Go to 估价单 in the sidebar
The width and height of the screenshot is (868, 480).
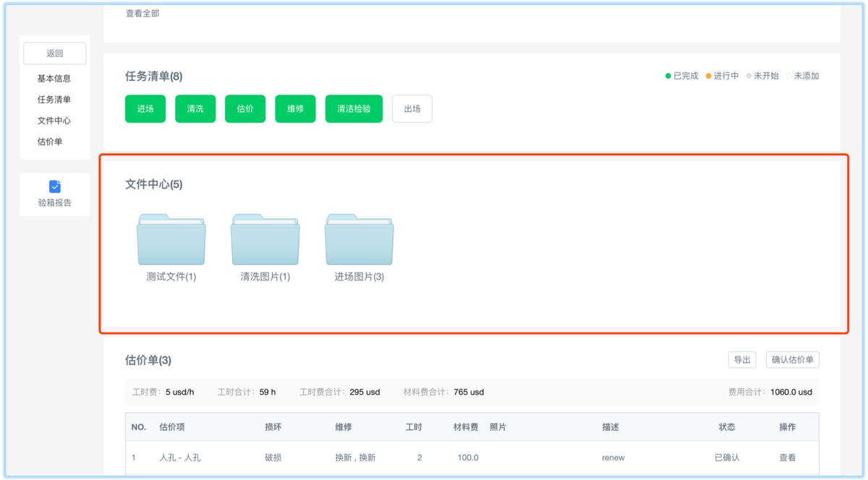click(50, 141)
